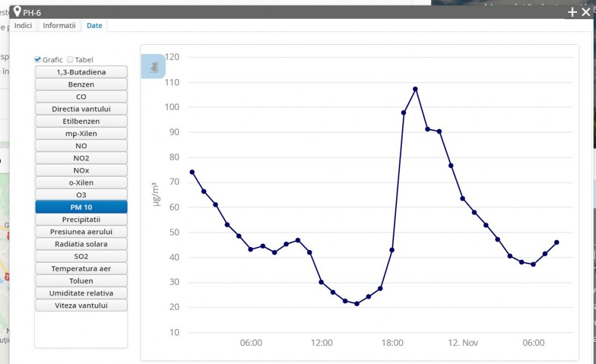Load the O3 chart
Image resolution: width=596 pixels, height=364 pixels.
coord(81,195)
